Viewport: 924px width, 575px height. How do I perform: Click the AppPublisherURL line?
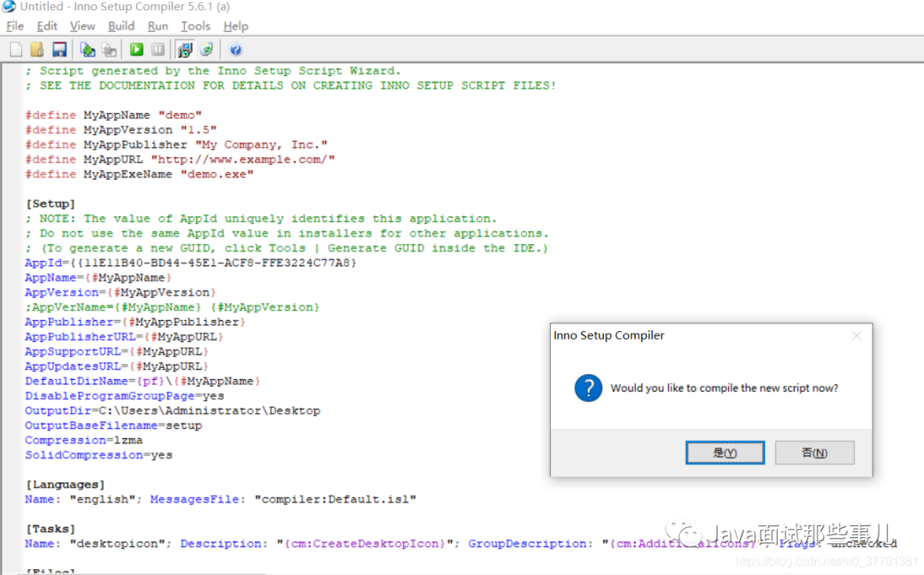pos(124,336)
